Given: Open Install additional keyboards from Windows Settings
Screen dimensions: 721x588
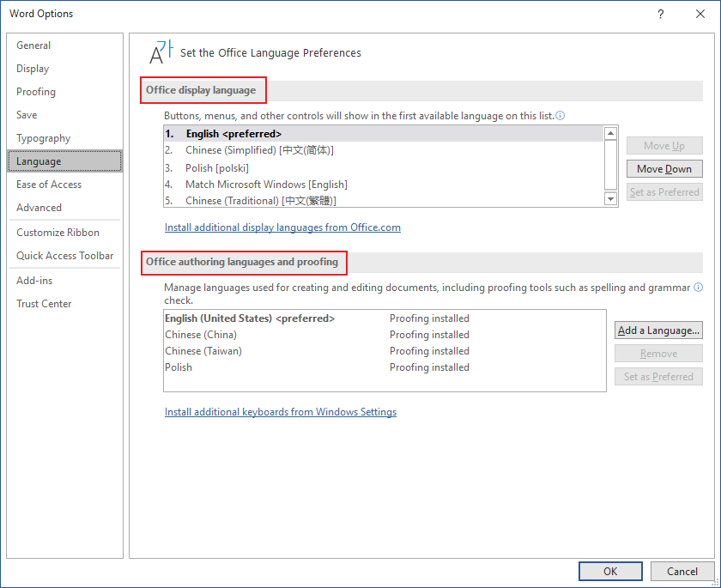Looking at the screenshot, I should [x=281, y=412].
